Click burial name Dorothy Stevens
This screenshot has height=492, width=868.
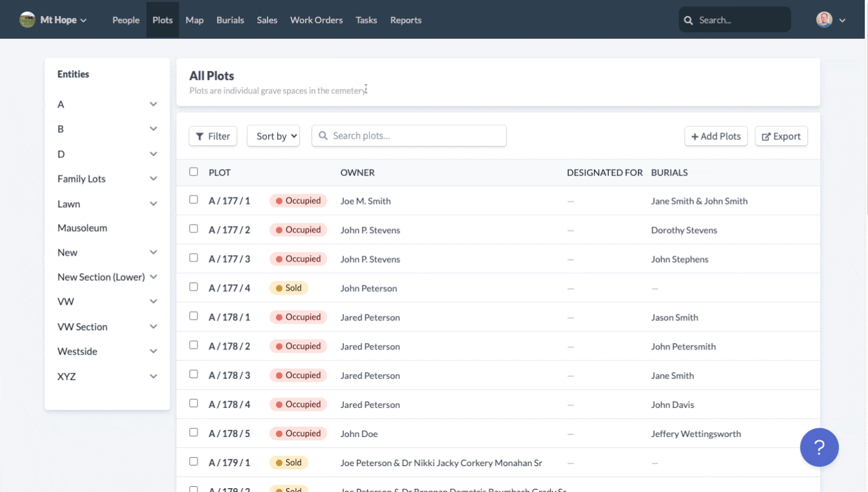(684, 230)
